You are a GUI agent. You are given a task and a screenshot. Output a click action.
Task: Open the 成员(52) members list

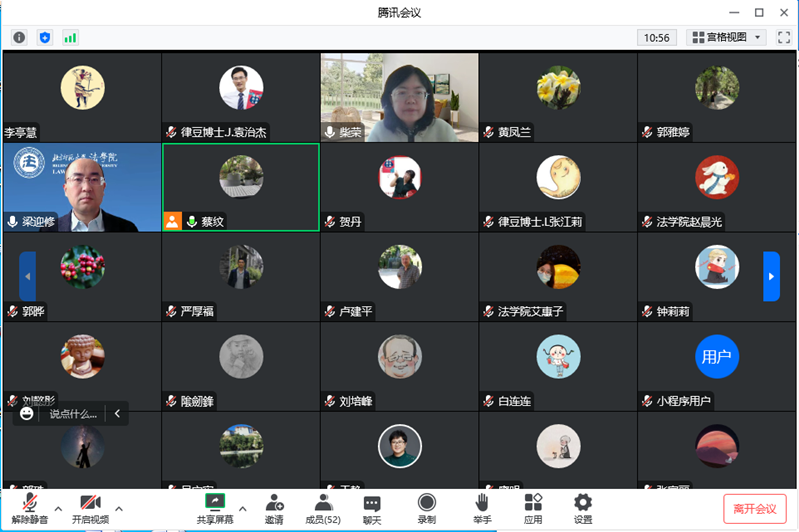[x=323, y=503]
